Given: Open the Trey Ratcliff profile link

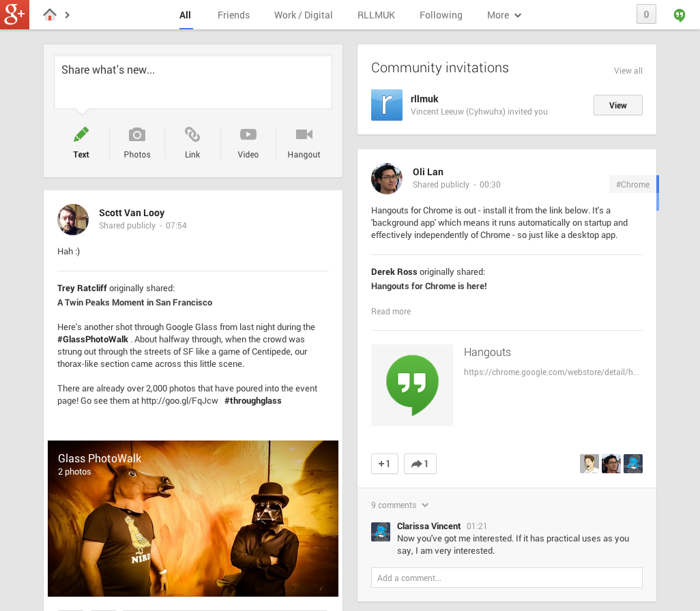Looking at the screenshot, I should pyautogui.click(x=82, y=288).
